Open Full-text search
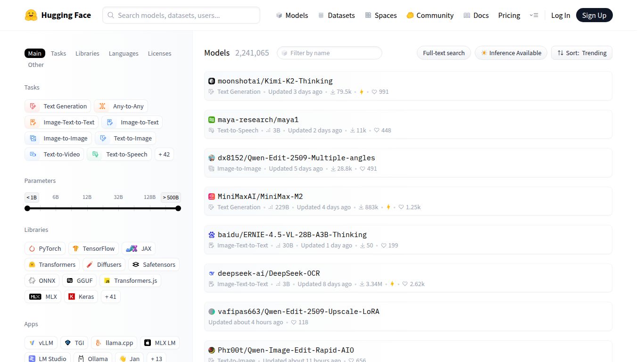644x362 pixels. pos(443,53)
